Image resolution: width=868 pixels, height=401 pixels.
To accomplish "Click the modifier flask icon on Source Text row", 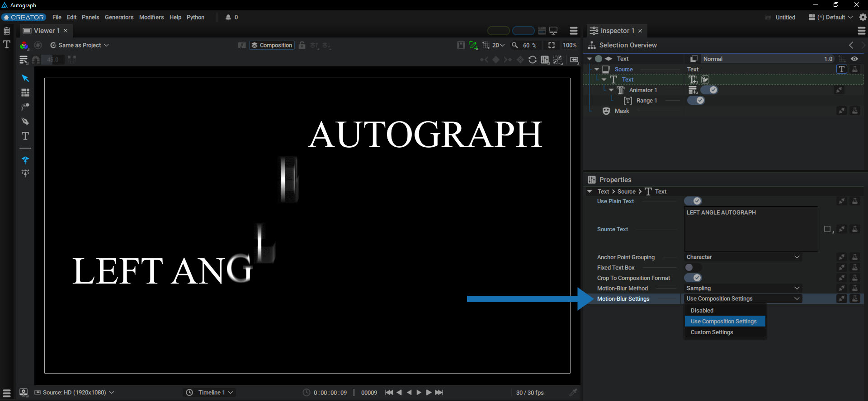I will point(855,229).
